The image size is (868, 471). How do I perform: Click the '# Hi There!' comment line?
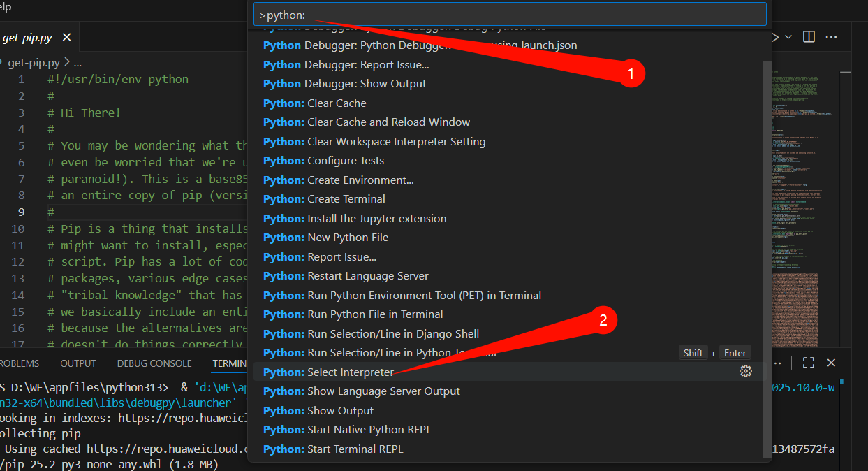[x=84, y=113]
